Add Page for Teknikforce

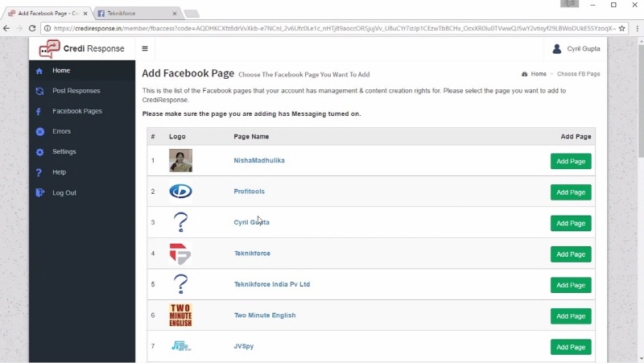571,254
